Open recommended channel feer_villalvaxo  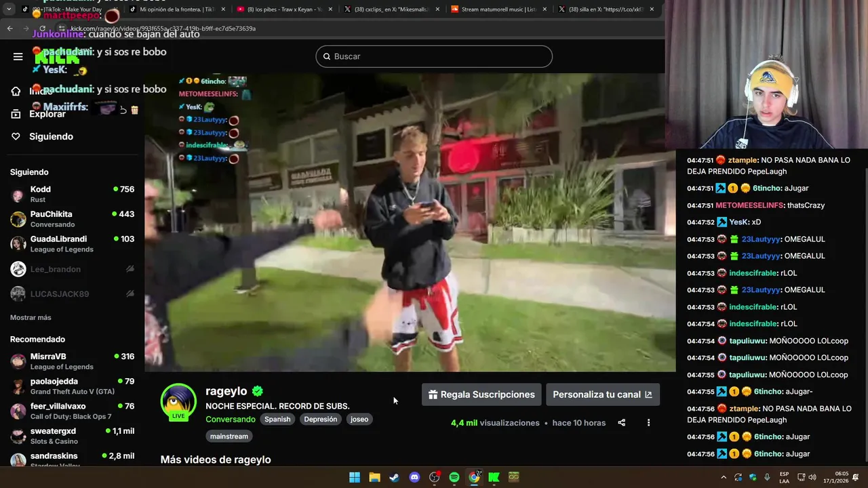[72, 411]
